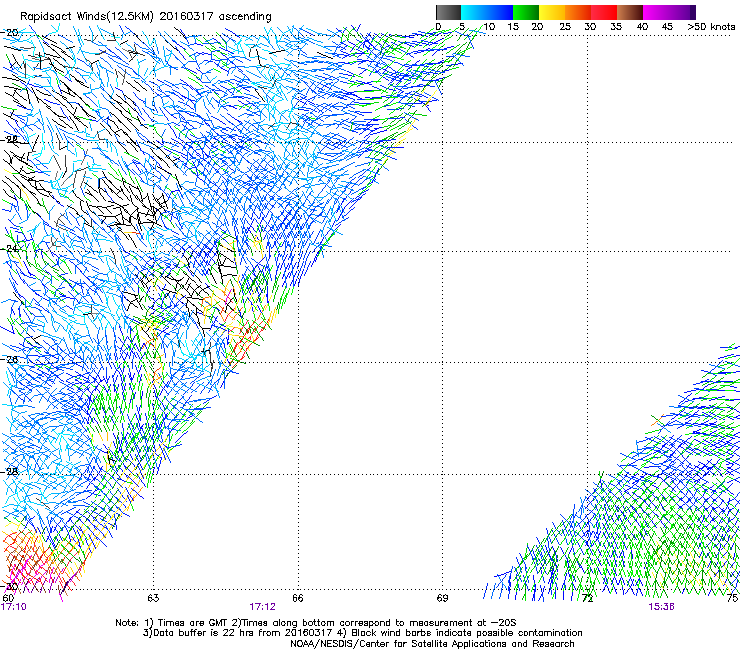The height and width of the screenshot is (650, 740).
Task: Click the '72' longitude axis label
Action: click(x=587, y=598)
